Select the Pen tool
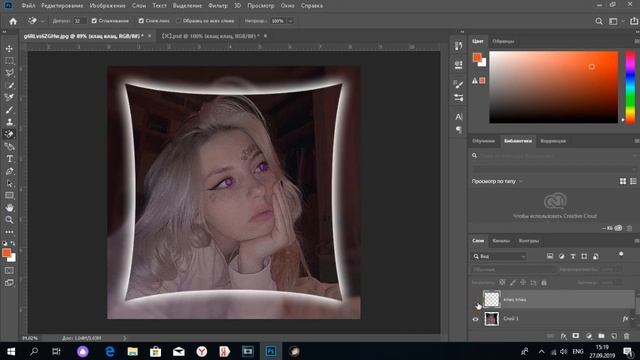This screenshot has width=640, height=360. [x=9, y=171]
